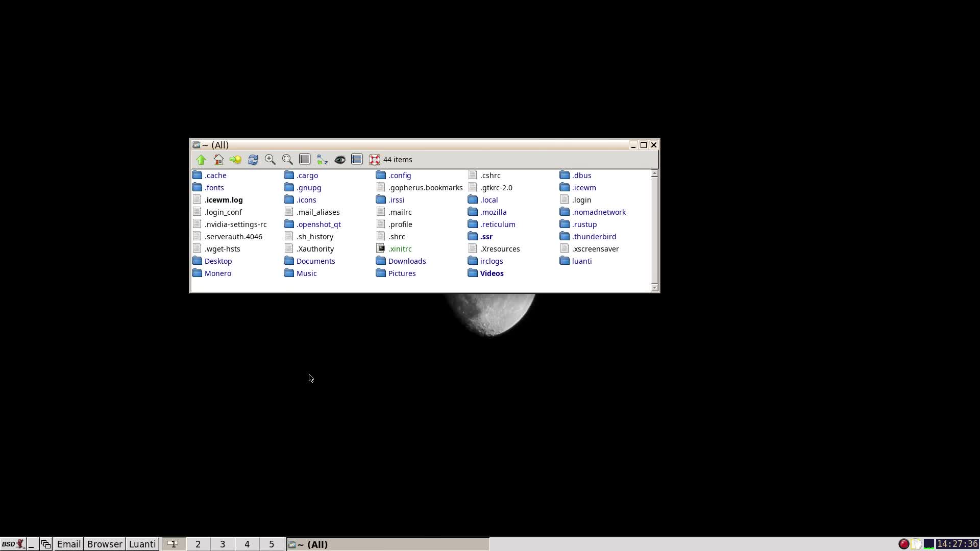980x551 pixels.
Task: Switch to workspace 3
Action: [222, 544]
